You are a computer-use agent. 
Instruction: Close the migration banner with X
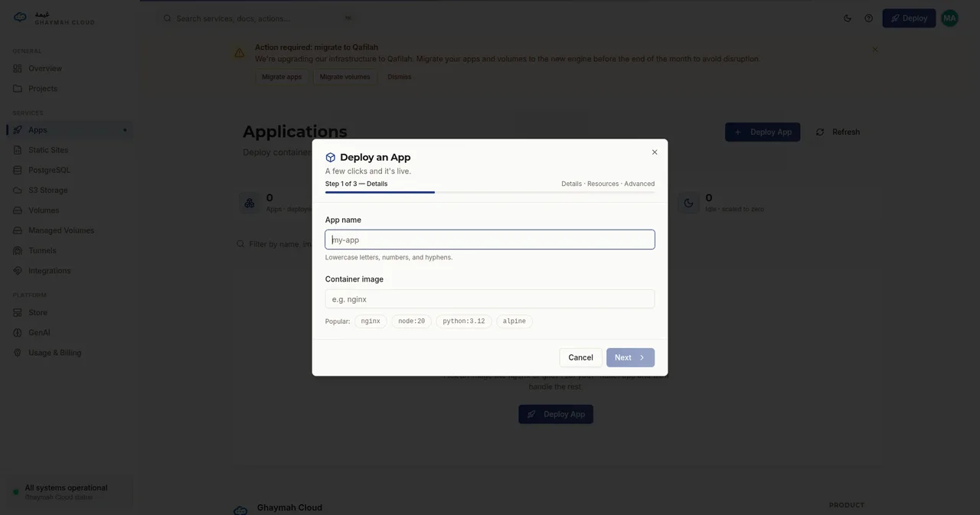pos(875,50)
